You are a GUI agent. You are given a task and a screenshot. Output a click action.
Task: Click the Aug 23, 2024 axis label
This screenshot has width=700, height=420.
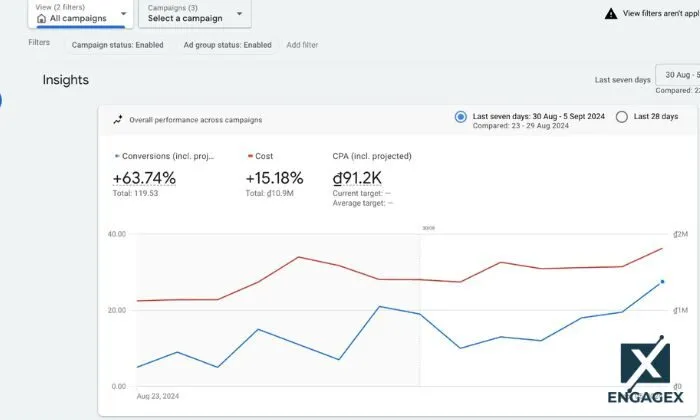(158, 396)
